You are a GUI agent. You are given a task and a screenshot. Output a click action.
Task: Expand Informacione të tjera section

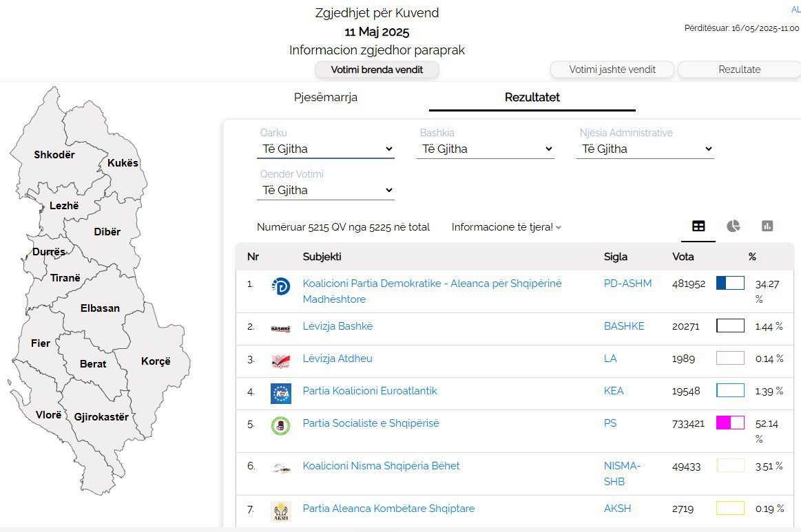click(x=506, y=227)
